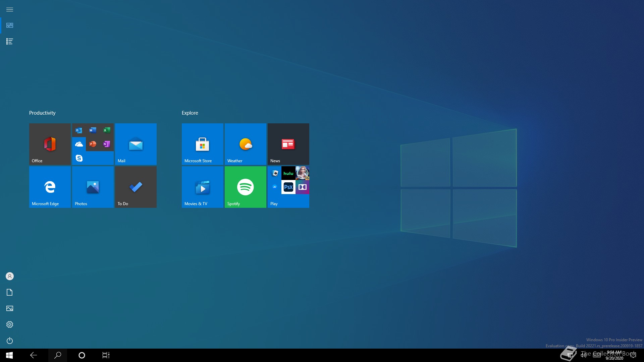This screenshot has height=362, width=644.
Task: Open the Power options menu
Action: pos(10,341)
